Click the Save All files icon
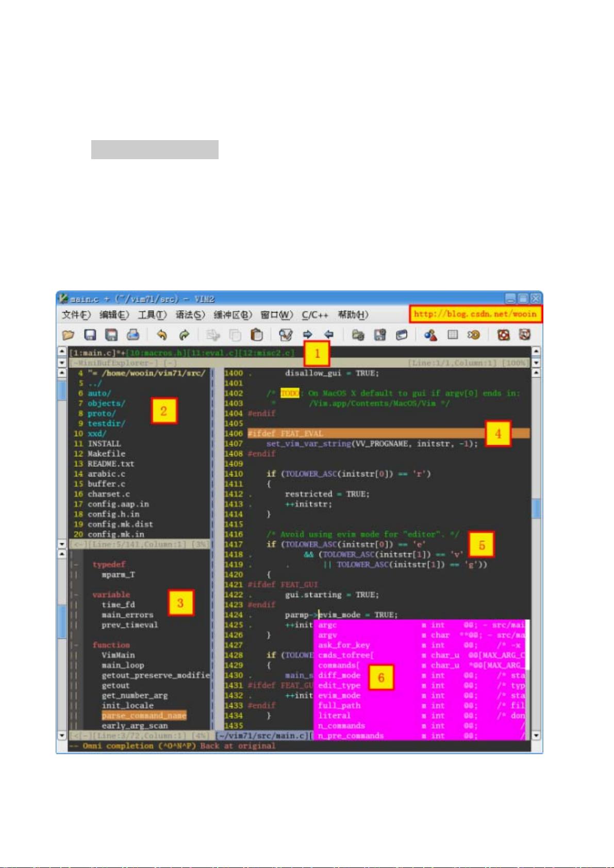The height and width of the screenshot is (868, 614). 111,335
